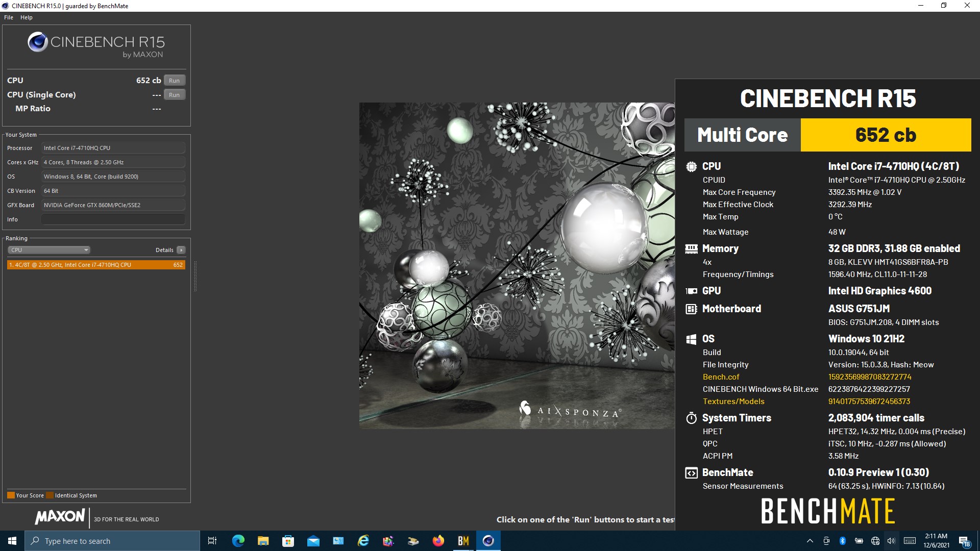Click the Your Score orange legend swatch

pyautogui.click(x=11, y=495)
